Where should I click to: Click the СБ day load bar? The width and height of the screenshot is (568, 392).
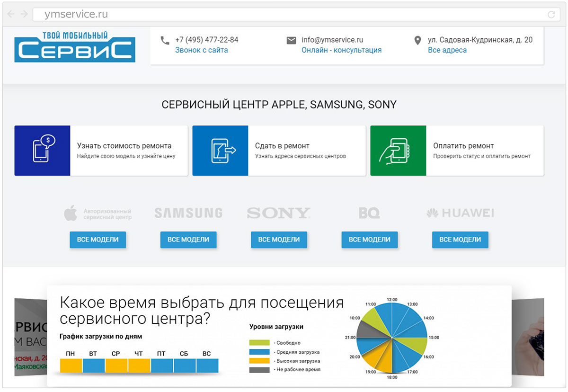(185, 365)
